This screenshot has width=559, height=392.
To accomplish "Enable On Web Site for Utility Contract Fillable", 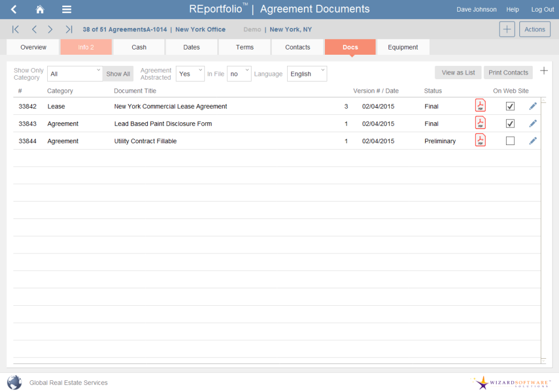I will [x=510, y=140].
